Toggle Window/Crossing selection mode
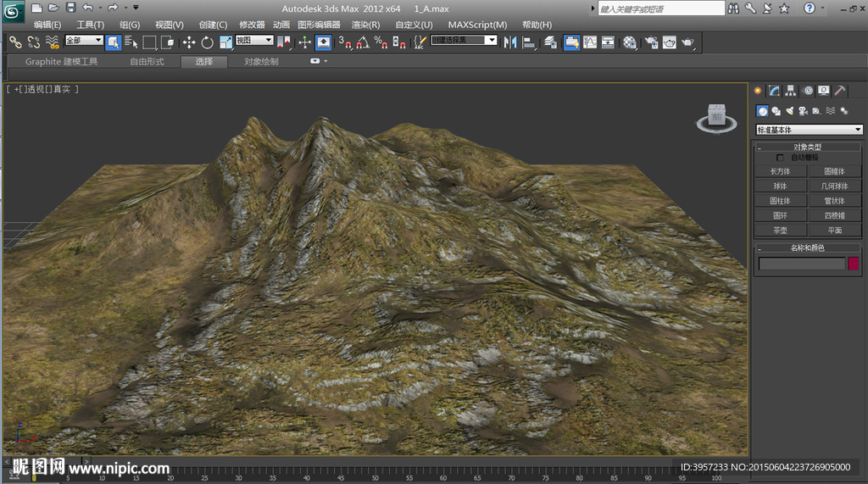Viewport: 868px width, 484px height. click(x=168, y=42)
